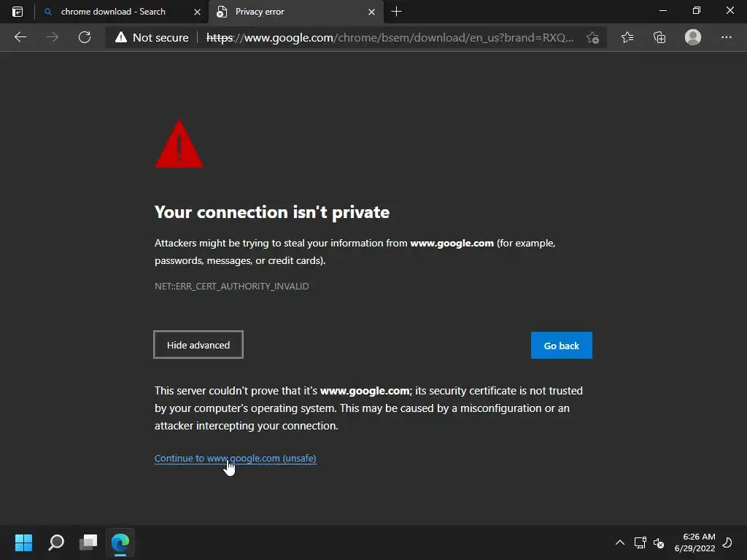Image resolution: width=747 pixels, height=560 pixels.
Task: Go back to the previous page arrow
Action: click(x=20, y=37)
